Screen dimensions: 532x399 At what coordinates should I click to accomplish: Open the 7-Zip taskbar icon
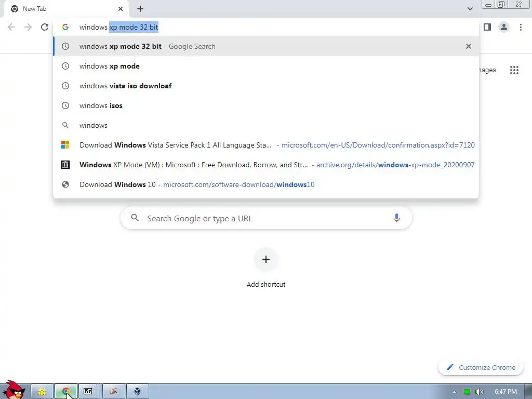point(88,392)
